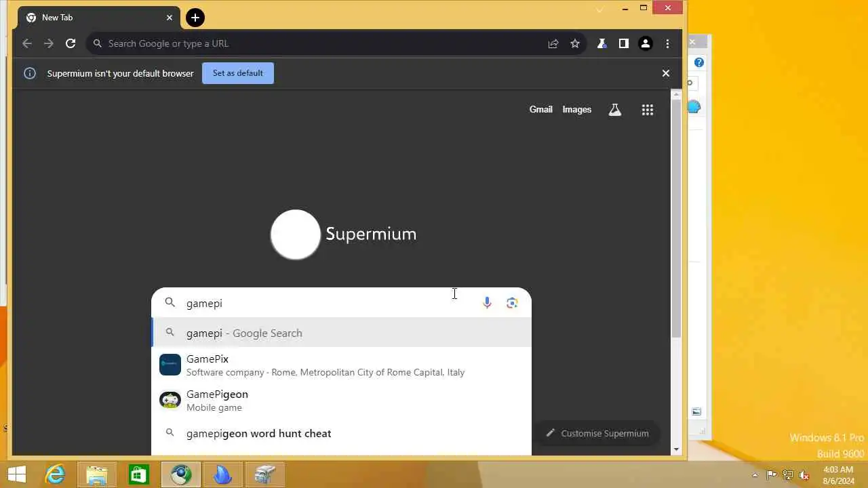Image resolution: width=868 pixels, height=488 pixels.
Task: Reload the current page
Action: 71,43
